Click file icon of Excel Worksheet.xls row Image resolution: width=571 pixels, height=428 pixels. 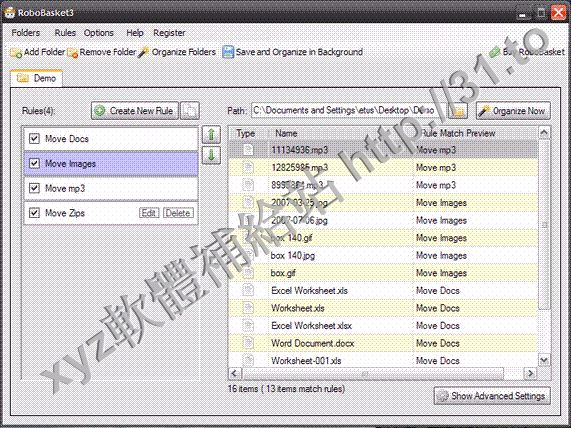point(248,290)
